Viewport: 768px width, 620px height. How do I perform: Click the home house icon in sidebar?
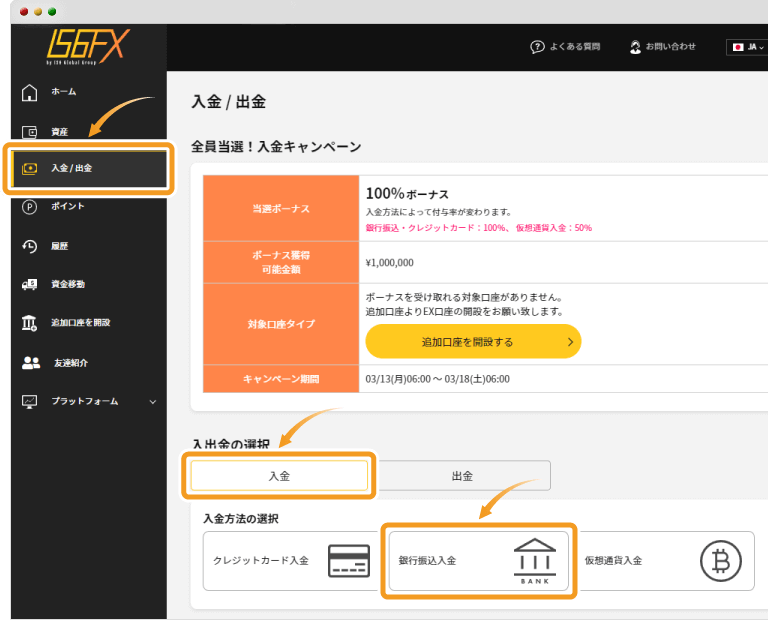29,92
